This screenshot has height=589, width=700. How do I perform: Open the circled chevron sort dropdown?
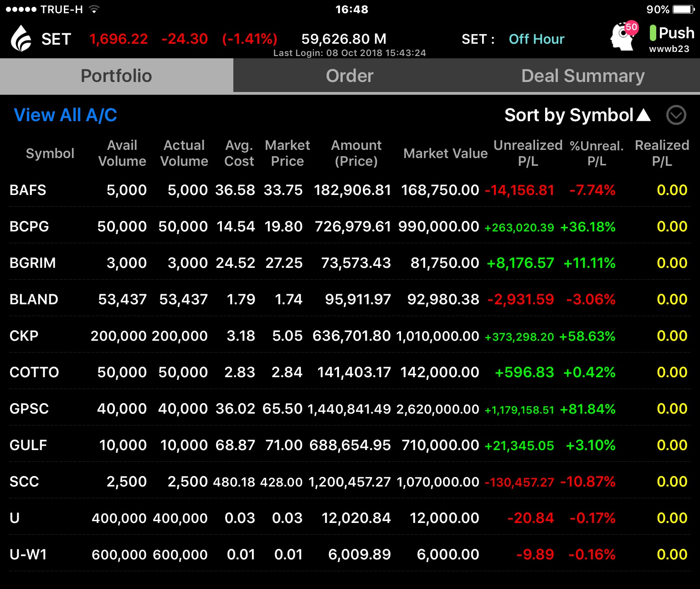coord(676,115)
